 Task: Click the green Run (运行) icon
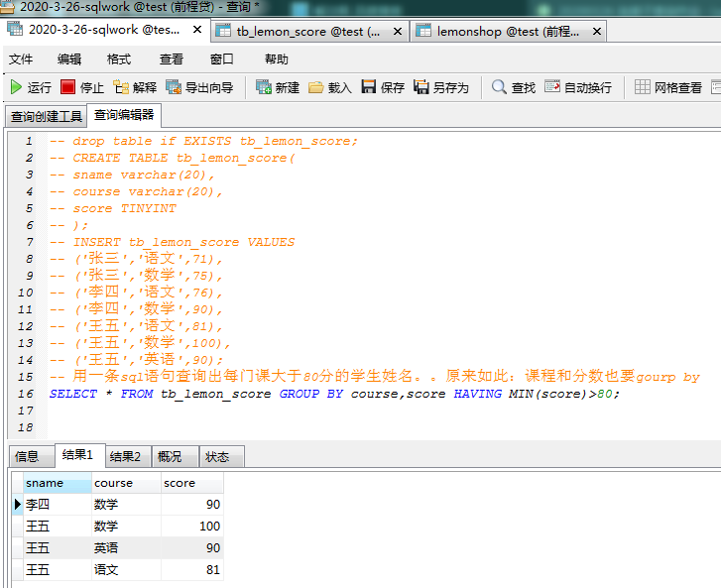tap(17, 87)
